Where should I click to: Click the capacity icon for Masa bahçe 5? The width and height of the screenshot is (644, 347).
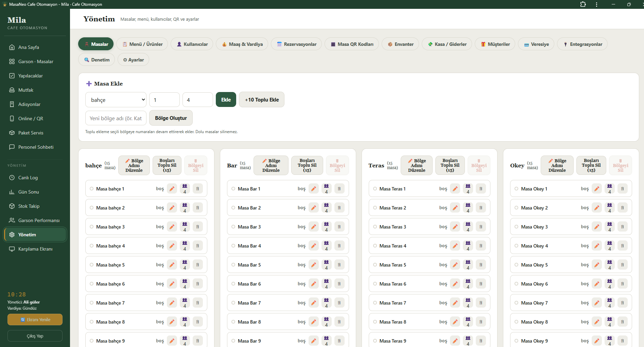[x=185, y=264]
